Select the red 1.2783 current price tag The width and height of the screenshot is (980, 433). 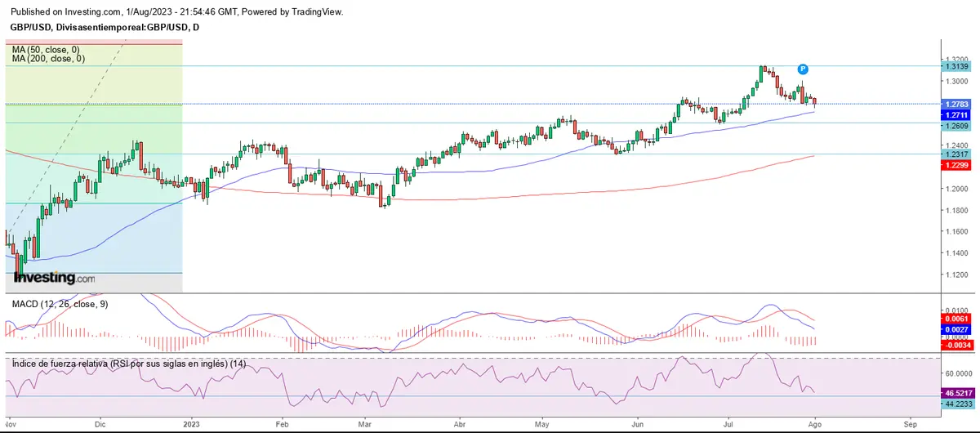click(956, 105)
